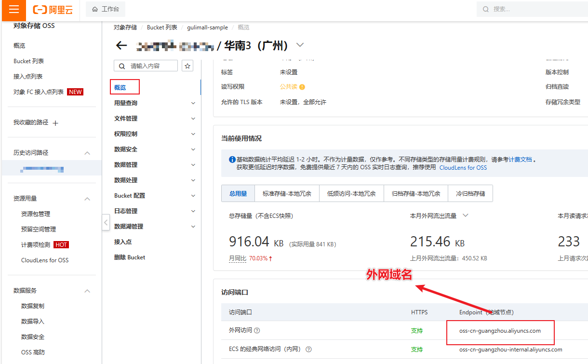Collapse the sidebar using the left-arrow handle
This screenshot has width=588, height=364.
click(x=106, y=222)
